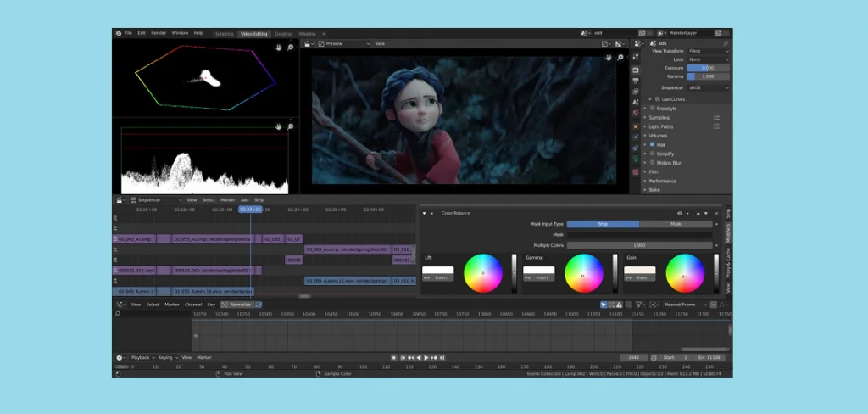
Task: Toggle Invert button under Lift
Action: coord(438,277)
